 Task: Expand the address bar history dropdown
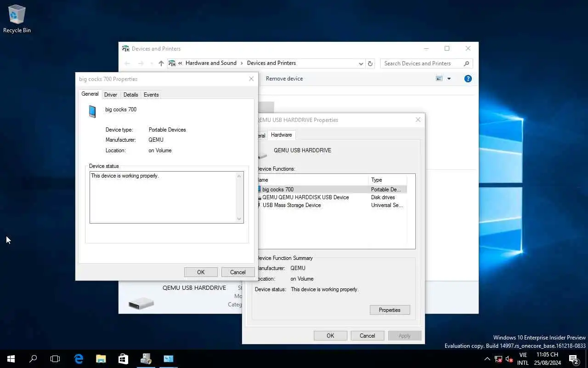click(361, 63)
